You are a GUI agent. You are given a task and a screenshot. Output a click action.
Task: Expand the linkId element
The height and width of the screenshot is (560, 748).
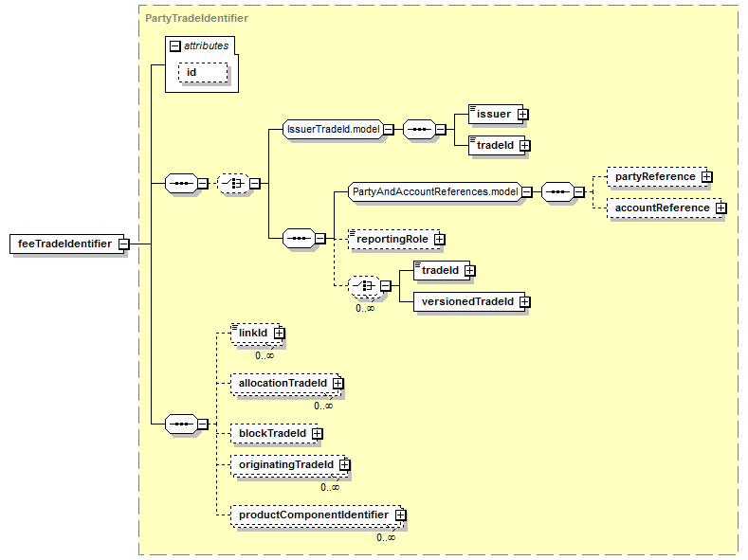pyautogui.click(x=279, y=334)
